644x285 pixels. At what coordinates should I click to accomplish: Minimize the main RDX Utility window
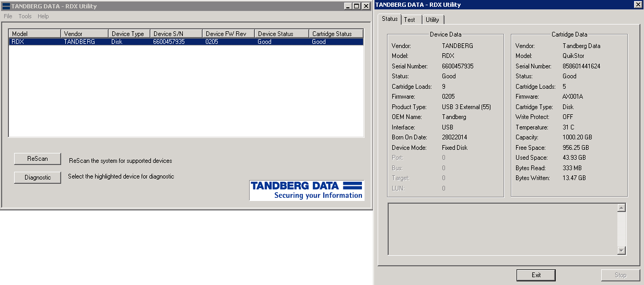pyautogui.click(x=348, y=6)
